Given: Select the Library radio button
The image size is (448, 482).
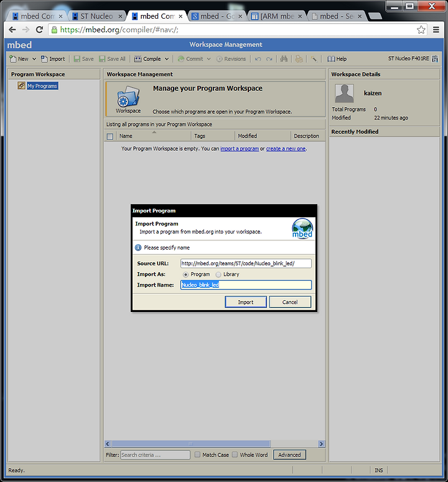Looking at the screenshot, I should tap(218, 275).
